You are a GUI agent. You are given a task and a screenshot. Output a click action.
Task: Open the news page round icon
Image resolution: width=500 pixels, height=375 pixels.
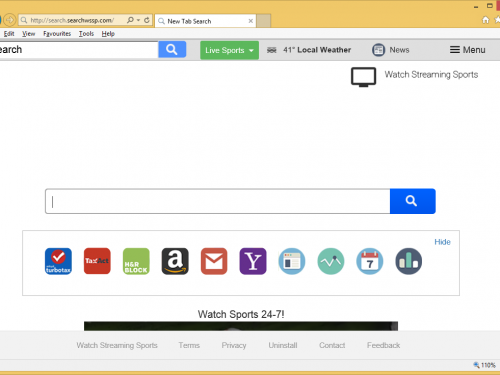coord(292,261)
